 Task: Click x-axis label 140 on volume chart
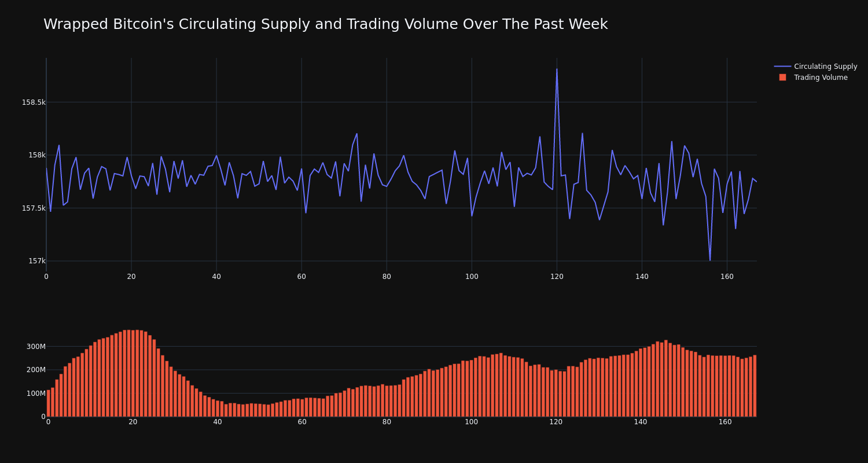[x=641, y=422]
